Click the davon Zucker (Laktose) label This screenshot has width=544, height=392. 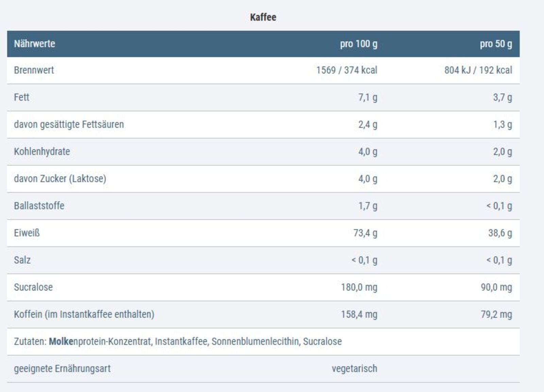pyautogui.click(x=60, y=179)
